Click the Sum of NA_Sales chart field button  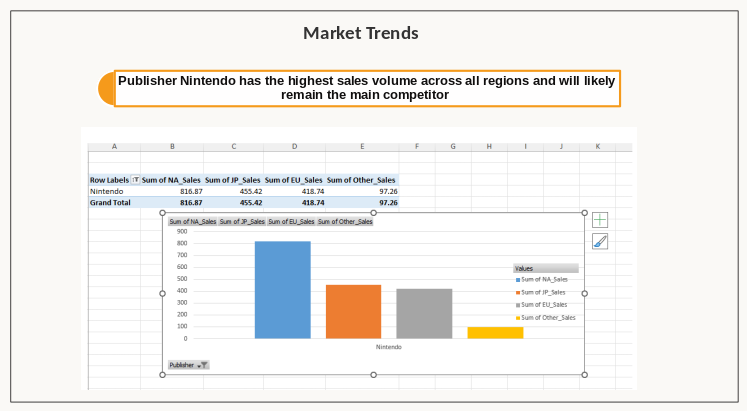(193, 221)
